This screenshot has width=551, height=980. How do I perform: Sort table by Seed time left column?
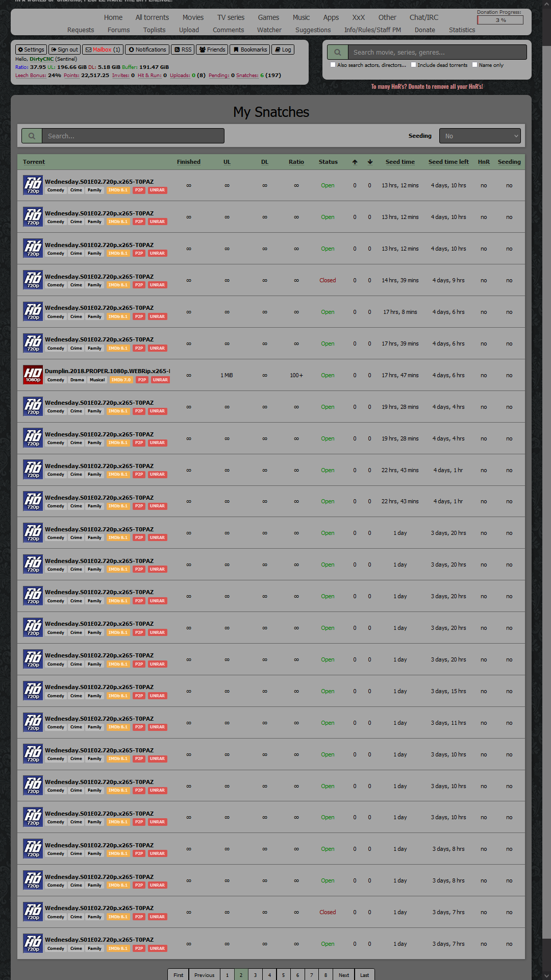tap(448, 162)
